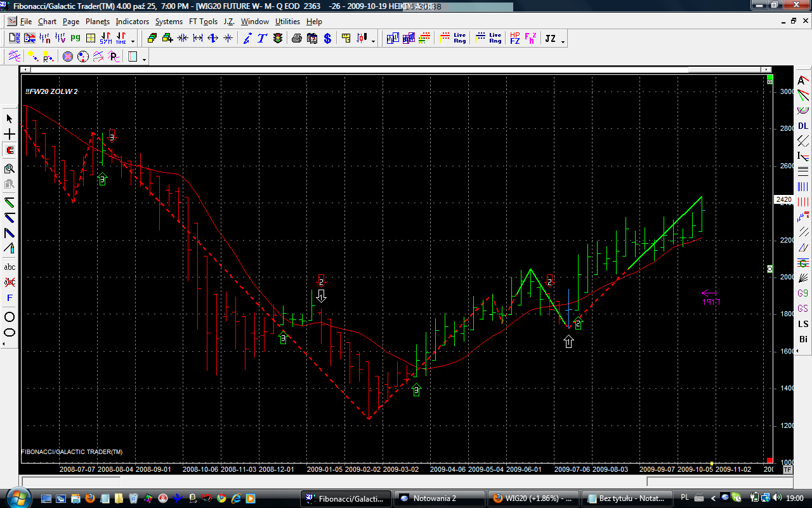The height and width of the screenshot is (508, 812).
Task: Select the Bi tool in right sidebar
Action: pos(803,339)
